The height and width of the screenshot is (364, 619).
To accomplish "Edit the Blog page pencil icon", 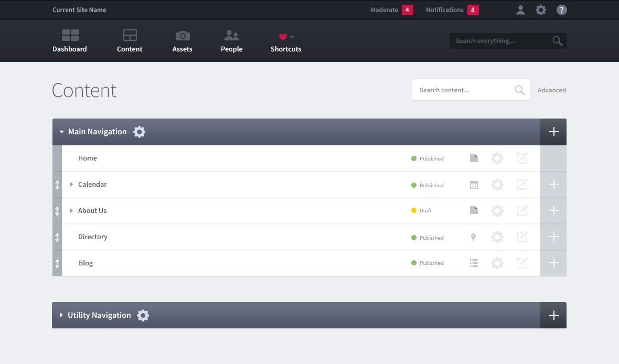I will coord(522,263).
